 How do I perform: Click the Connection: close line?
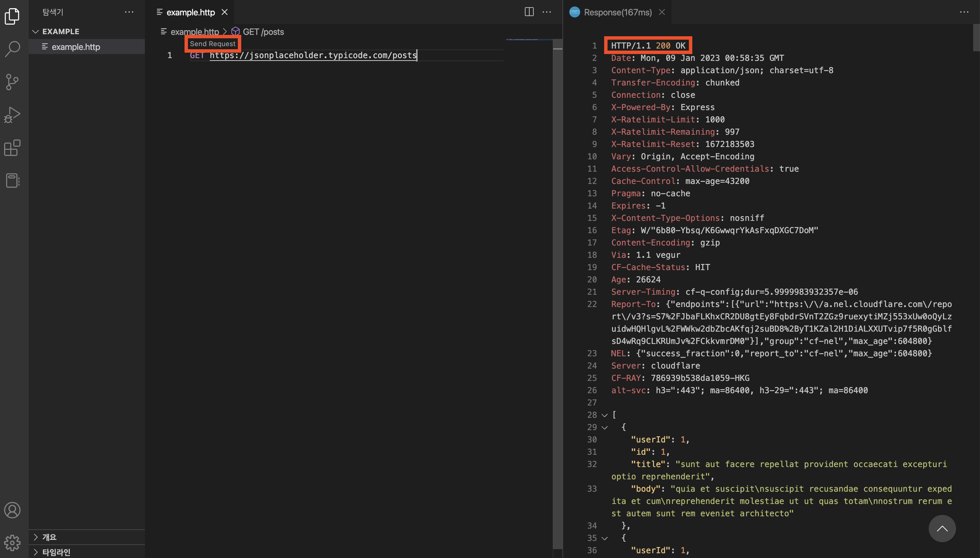653,95
